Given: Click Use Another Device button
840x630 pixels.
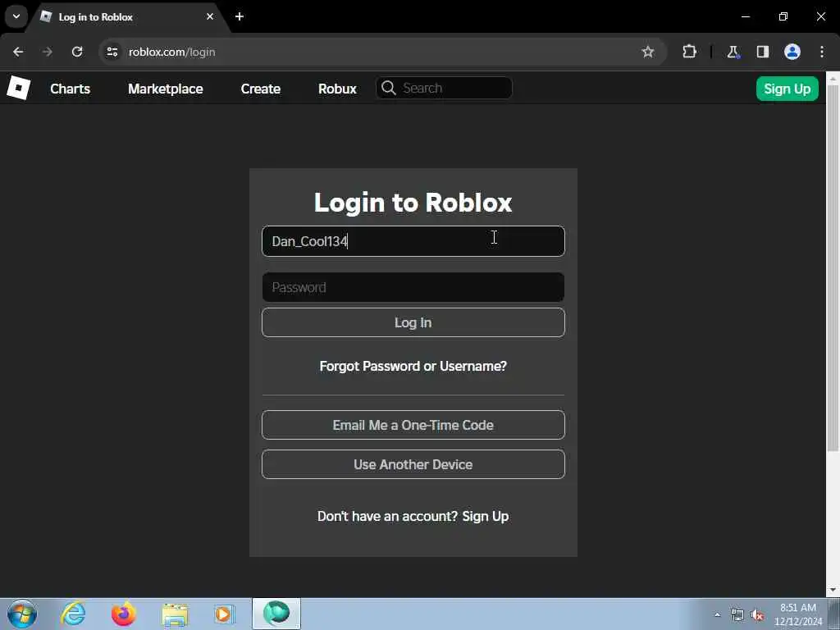Looking at the screenshot, I should tap(413, 464).
